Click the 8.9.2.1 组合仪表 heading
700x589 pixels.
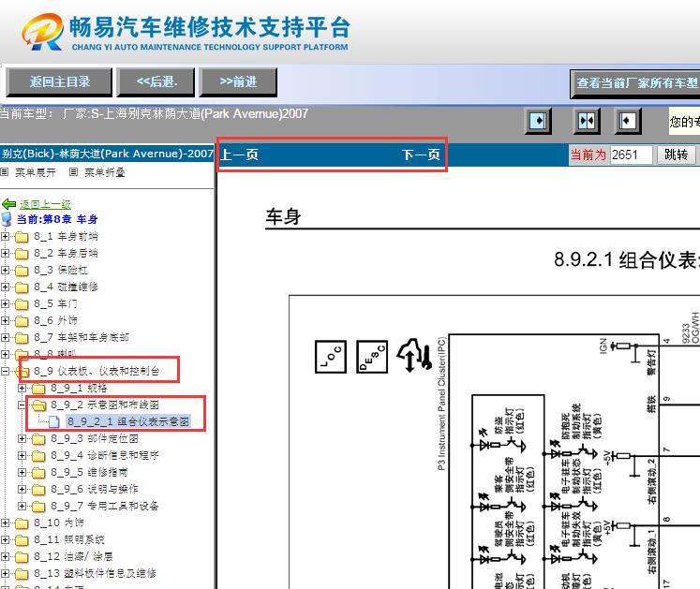pos(627,259)
